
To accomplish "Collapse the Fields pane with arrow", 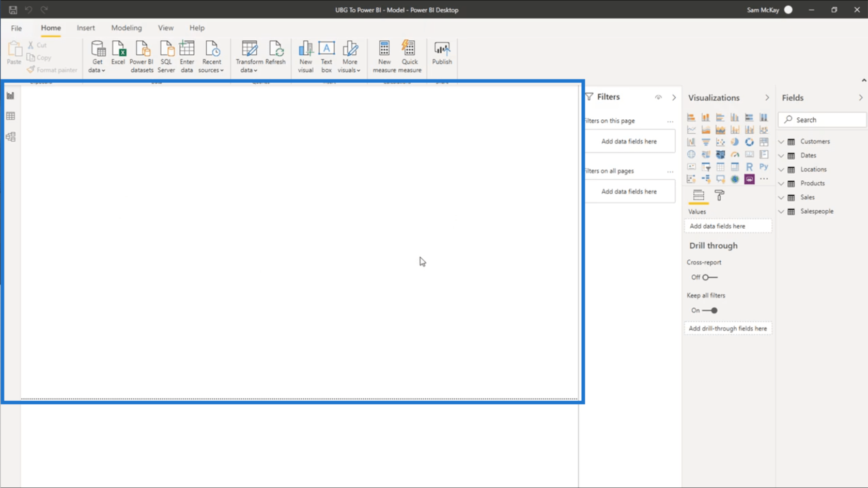I will (x=861, y=98).
